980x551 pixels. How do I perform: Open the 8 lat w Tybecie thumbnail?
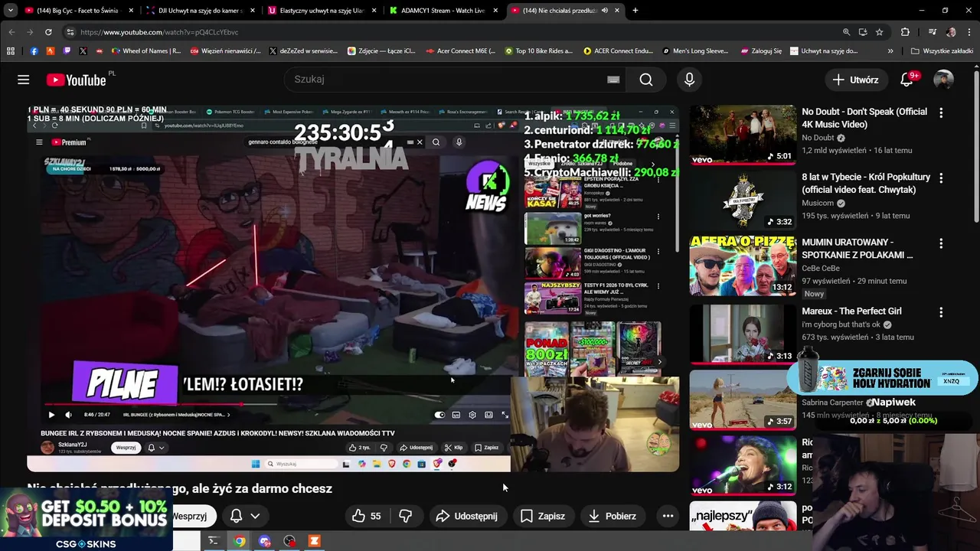coord(742,201)
